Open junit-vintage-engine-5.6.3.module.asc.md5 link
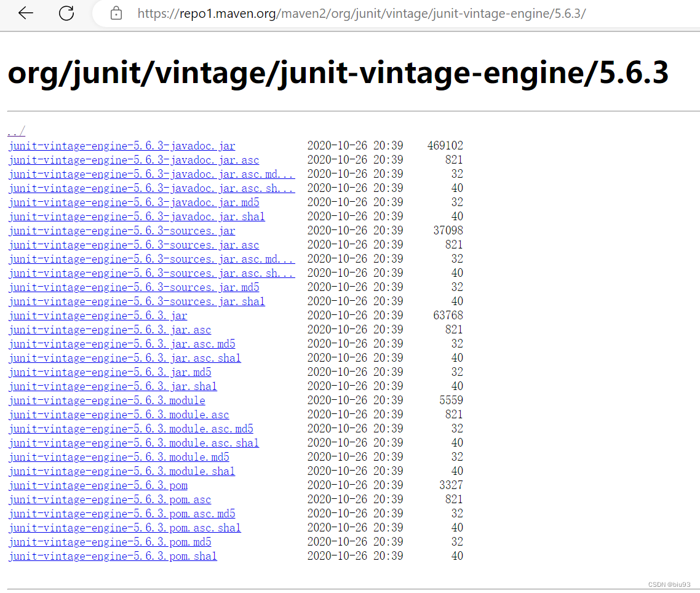The width and height of the screenshot is (700, 593). coord(130,428)
